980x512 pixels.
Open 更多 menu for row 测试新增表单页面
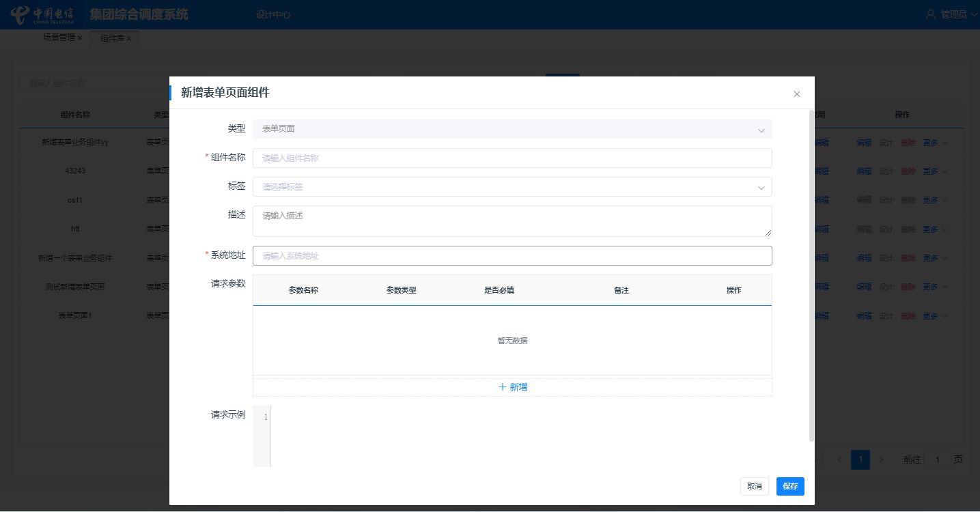click(x=935, y=287)
